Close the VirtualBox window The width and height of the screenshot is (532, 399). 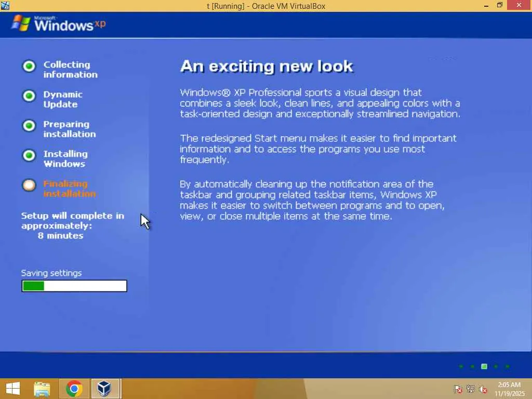519,5
